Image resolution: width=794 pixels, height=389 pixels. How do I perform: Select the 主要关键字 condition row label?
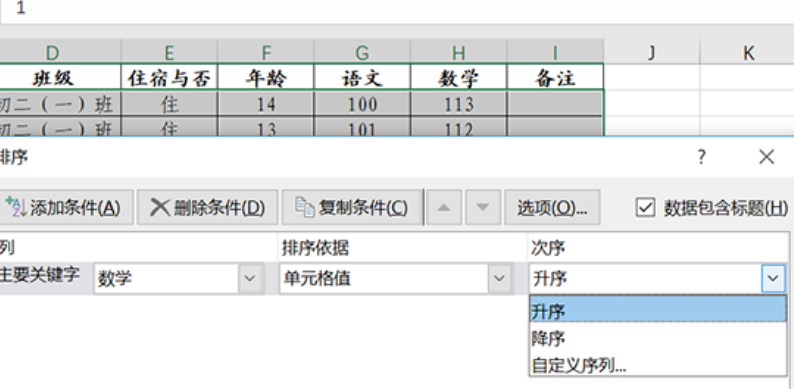pyautogui.click(x=39, y=275)
